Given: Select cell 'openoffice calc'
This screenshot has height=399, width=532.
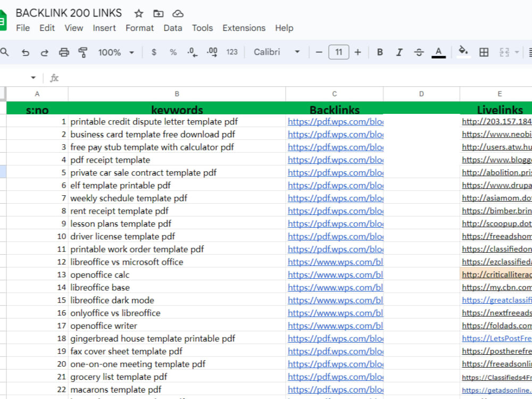Looking at the screenshot, I should [x=177, y=275].
